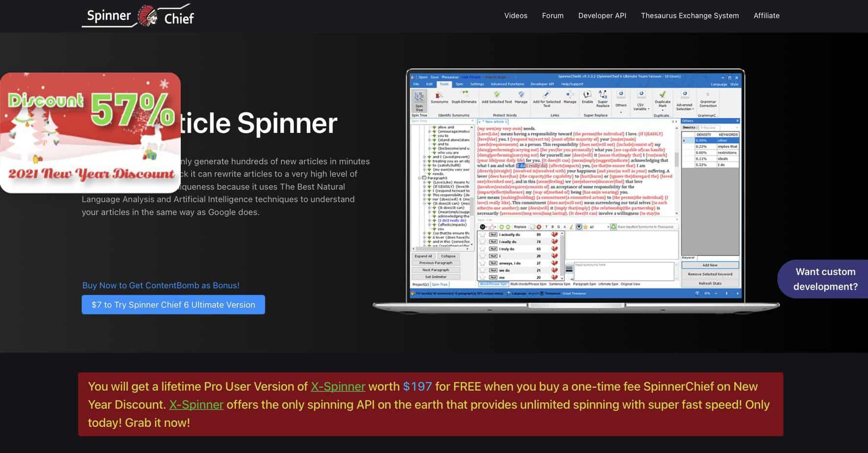Click the SpinnerChief logo in the site header
This screenshot has width=868, height=453.
[x=138, y=16]
